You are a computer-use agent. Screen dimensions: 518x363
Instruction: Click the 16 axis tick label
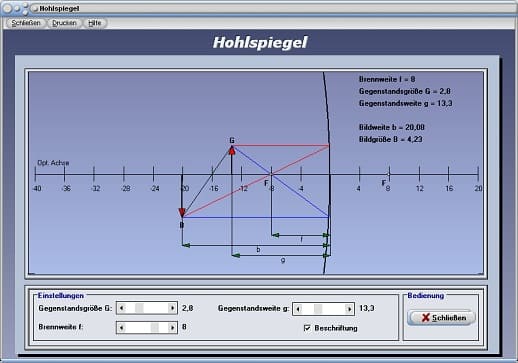click(x=449, y=189)
